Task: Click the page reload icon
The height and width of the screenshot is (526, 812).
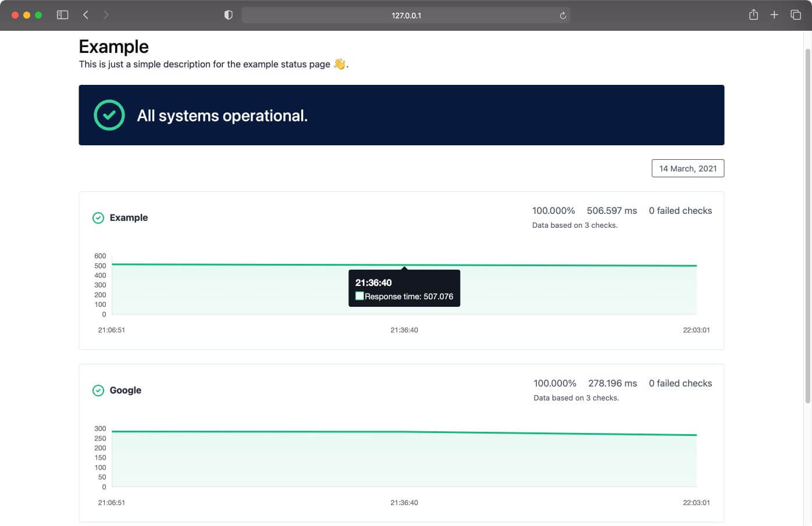Action: click(x=562, y=15)
